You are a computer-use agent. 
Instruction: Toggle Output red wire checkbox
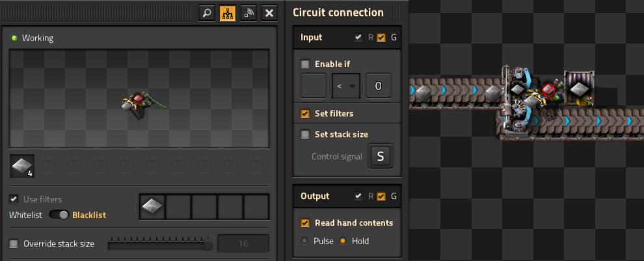358,196
